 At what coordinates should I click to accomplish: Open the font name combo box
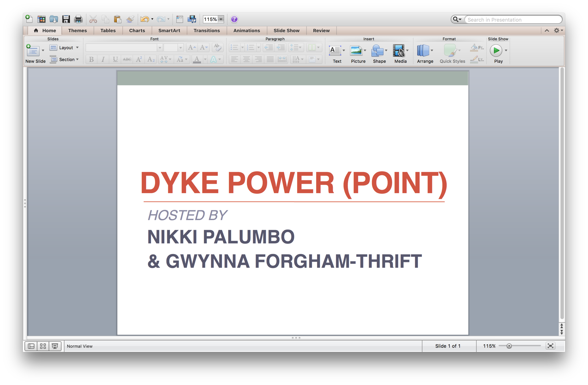click(x=124, y=48)
